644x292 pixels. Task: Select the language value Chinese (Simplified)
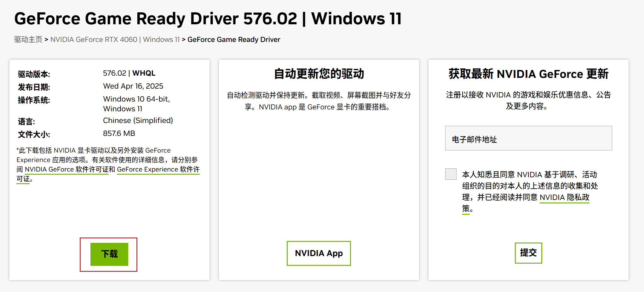(138, 120)
